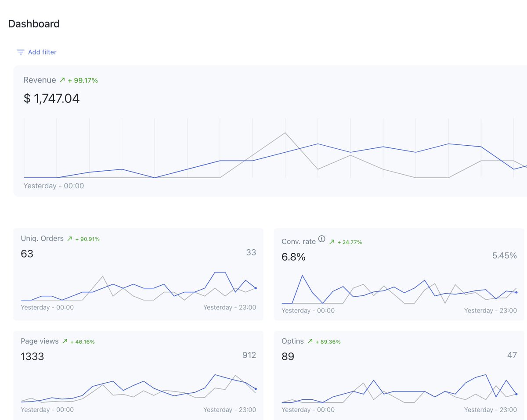The height and width of the screenshot is (420, 527).
Task: Click the blue endpoint dot on the Uniq. Orders chart
Action: [256, 288]
